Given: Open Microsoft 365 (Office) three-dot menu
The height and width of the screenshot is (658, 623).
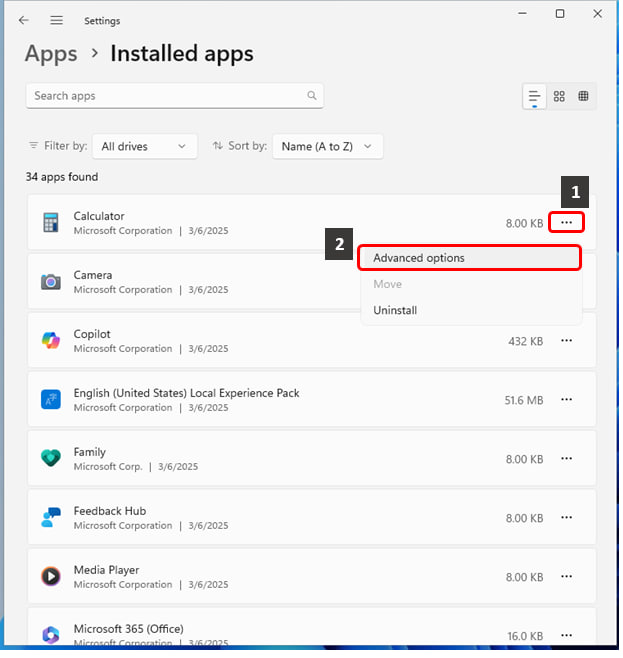Looking at the screenshot, I should coord(566,635).
